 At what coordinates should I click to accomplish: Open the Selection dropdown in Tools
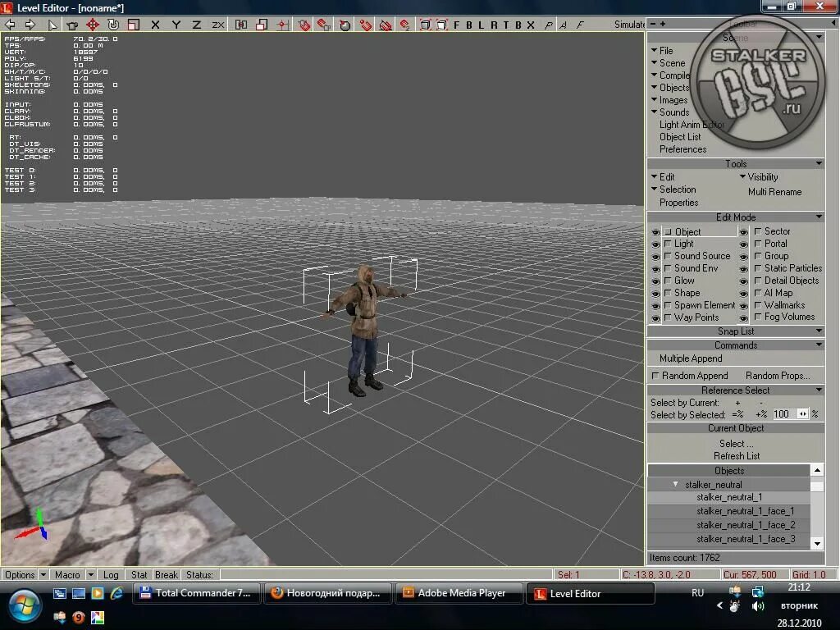point(673,189)
